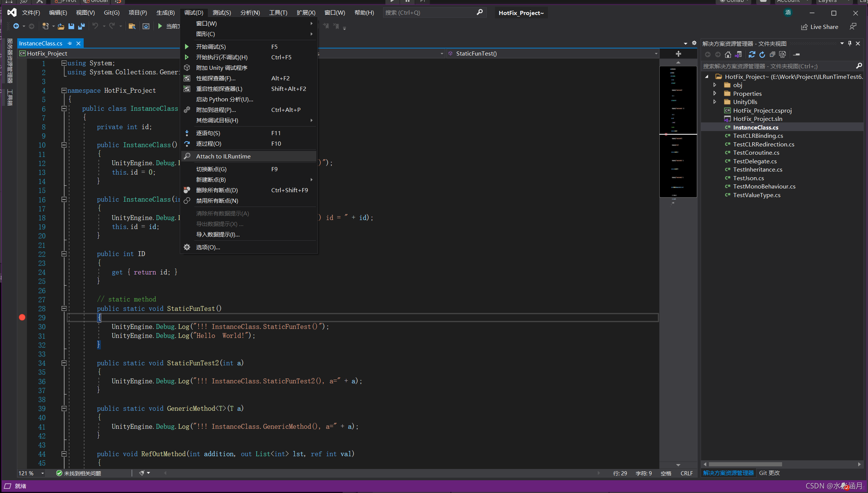Toggle 禁用所有断点 (Disable All Breakpoints) option
868x493 pixels.
217,201
